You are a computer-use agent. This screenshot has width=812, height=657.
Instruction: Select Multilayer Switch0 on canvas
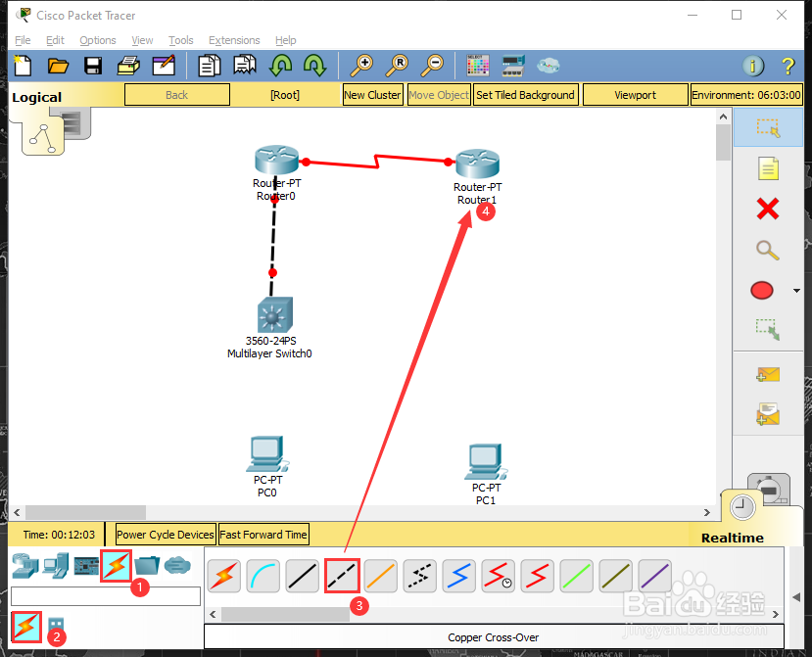[x=275, y=314]
